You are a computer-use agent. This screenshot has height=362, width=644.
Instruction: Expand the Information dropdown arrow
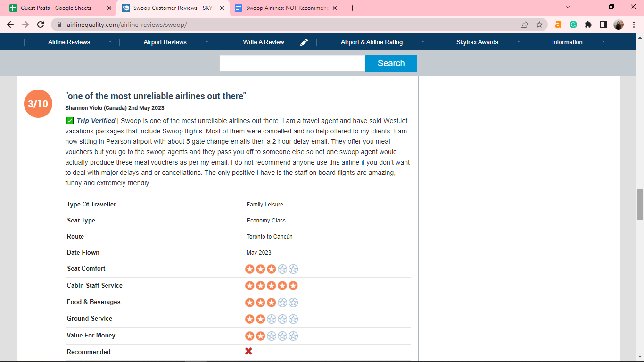603,41
